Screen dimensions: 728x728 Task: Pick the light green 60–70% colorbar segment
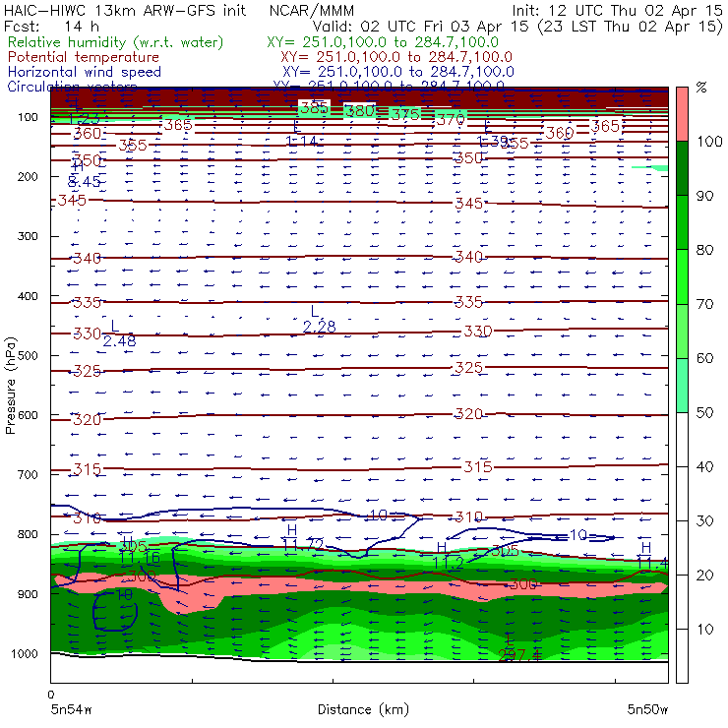682,331
